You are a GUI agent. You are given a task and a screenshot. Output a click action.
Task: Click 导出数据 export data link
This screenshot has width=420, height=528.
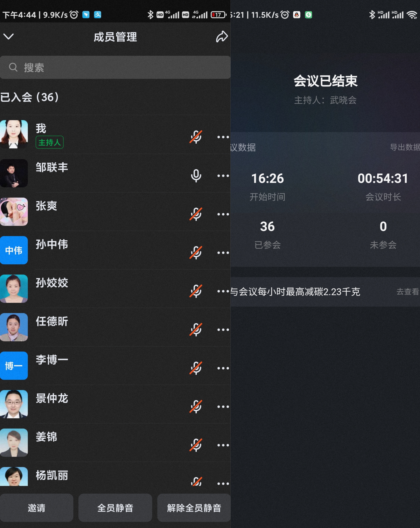click(405, 147)
